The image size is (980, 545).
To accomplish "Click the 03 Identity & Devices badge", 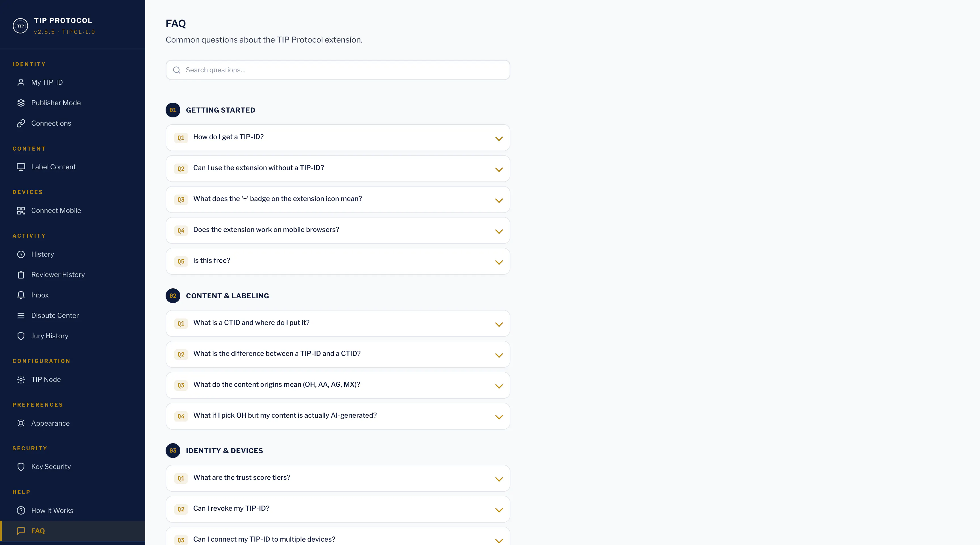I will 173,451.
